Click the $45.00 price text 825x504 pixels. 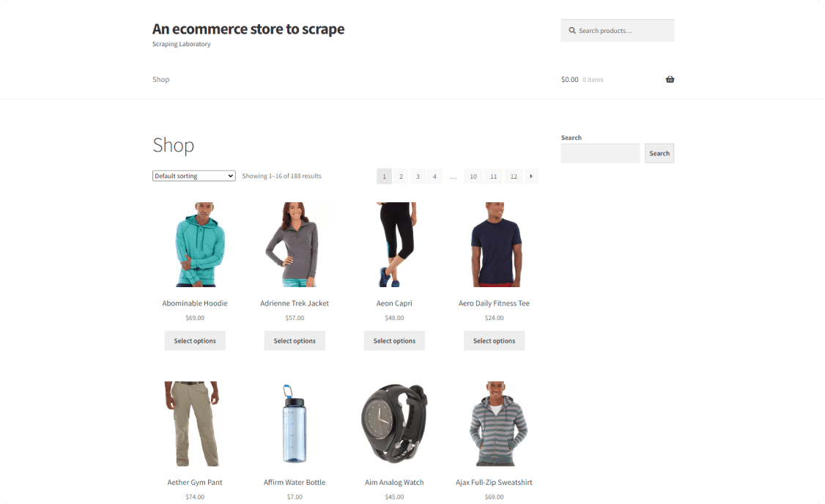click(x=394, y=497)
